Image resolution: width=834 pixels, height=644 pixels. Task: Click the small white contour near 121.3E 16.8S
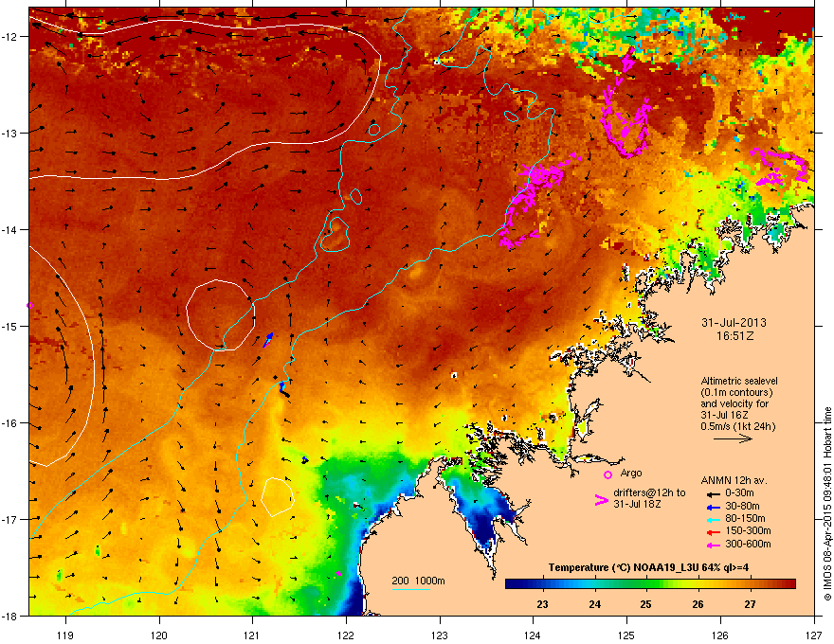pyautogui.click(x=277, y=497)
